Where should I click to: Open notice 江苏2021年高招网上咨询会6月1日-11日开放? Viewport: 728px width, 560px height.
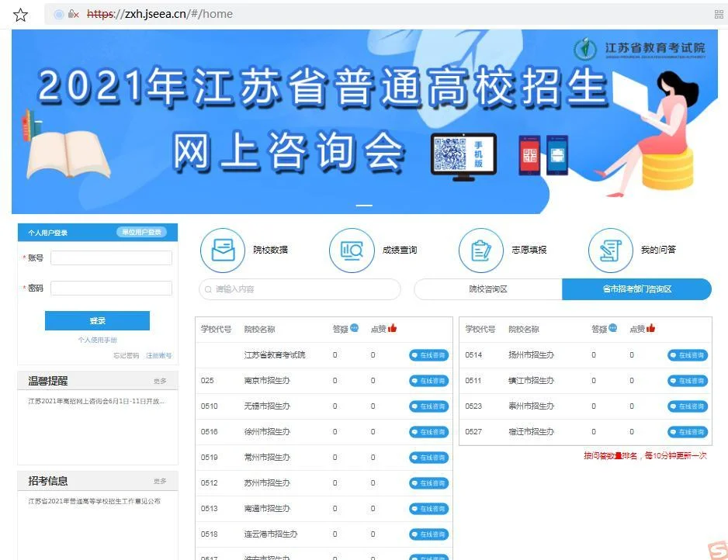coord(96,401)
